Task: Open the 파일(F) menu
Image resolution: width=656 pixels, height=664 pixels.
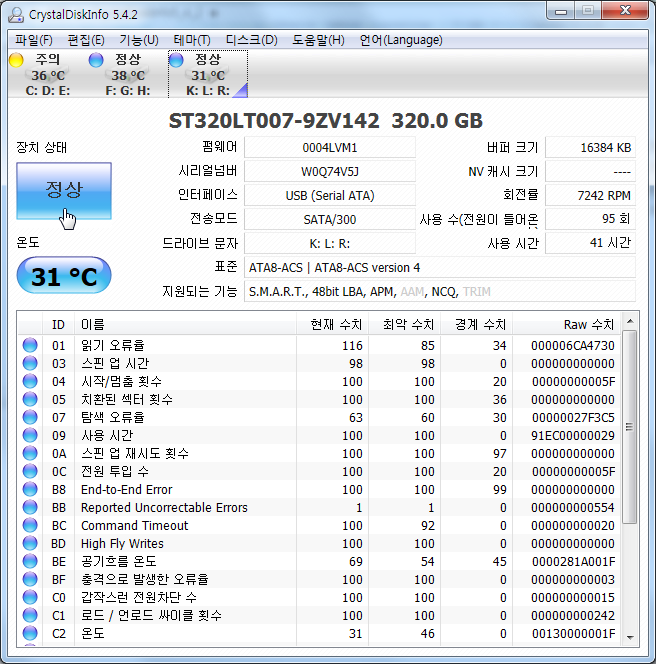Action: pyautogui.click(x=34, y=40)
